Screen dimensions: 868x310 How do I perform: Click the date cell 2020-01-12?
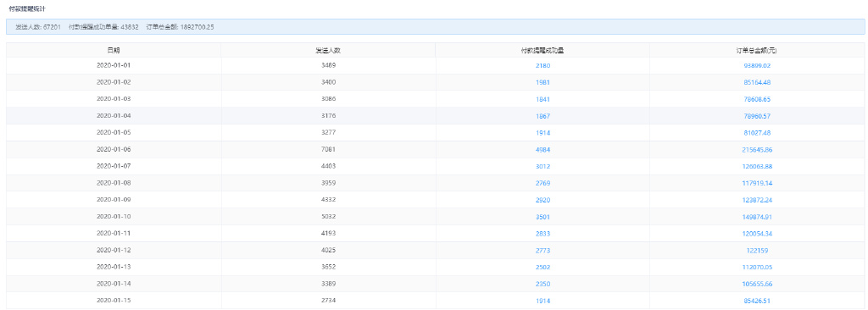[x=114, y=251]
